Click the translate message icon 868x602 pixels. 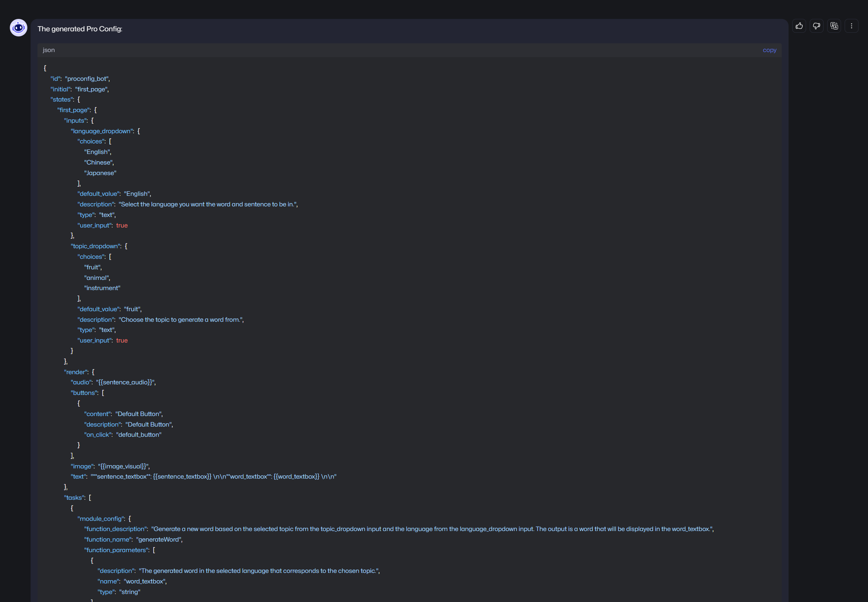(x=834, y=26)
